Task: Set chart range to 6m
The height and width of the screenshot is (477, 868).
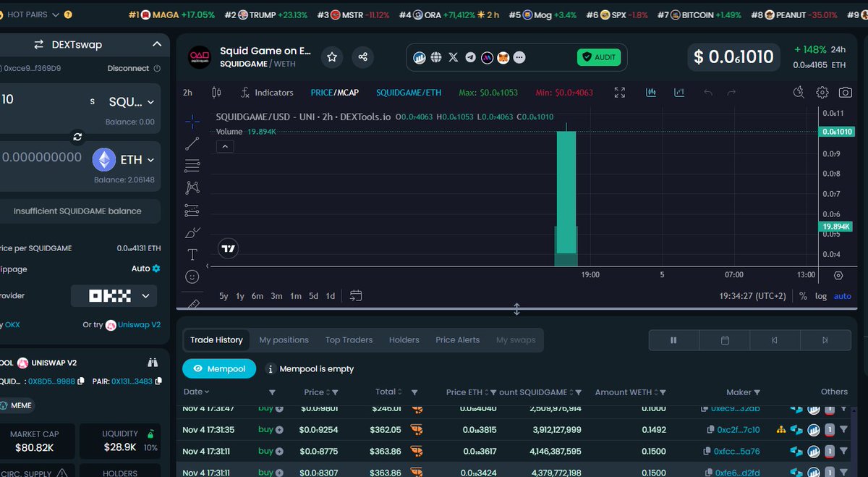Action: pyautogui.click(x=258, y=296)
